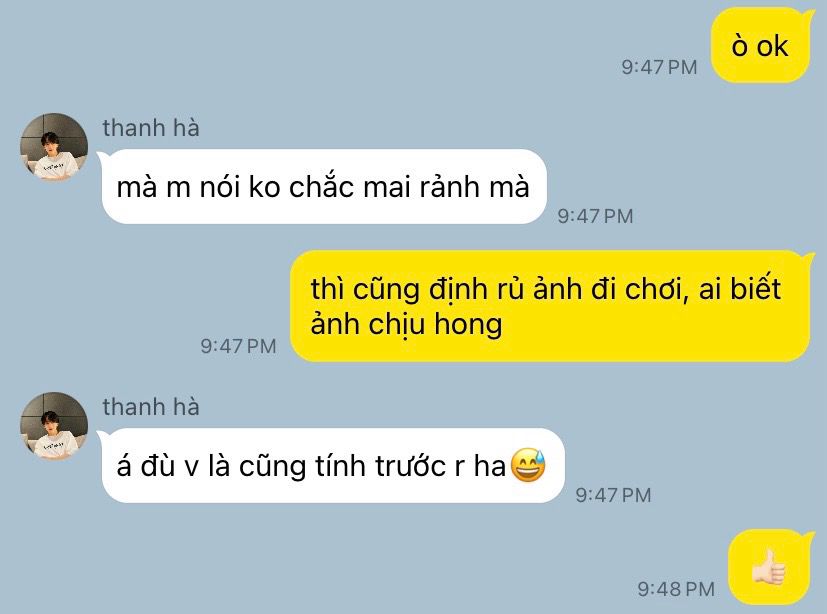Tap the lower thanh hà profile avatar
The width and height of the screenshot is (827, 614).
[x=54, y=426]
